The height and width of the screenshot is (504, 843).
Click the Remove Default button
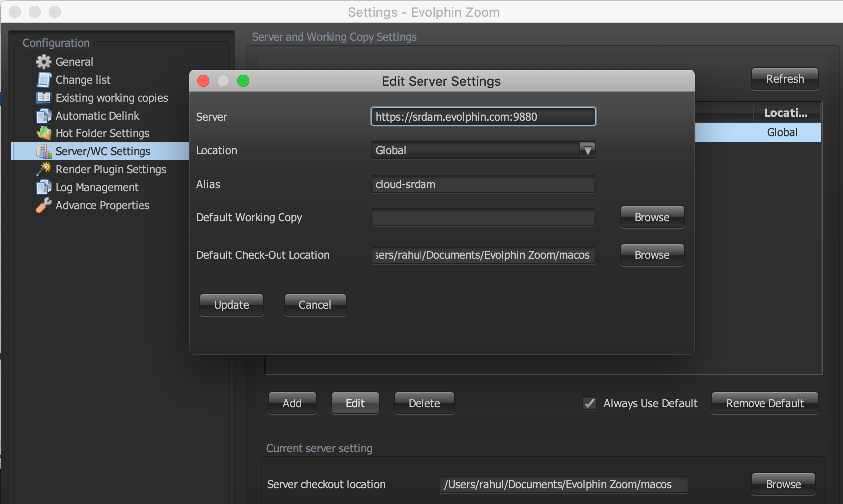click(765, 403)
